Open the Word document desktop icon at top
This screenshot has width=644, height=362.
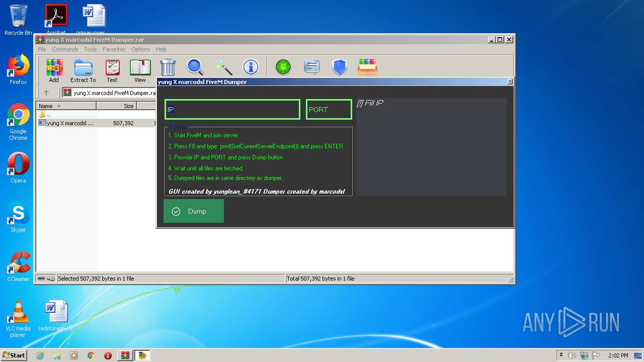(94, 20)
